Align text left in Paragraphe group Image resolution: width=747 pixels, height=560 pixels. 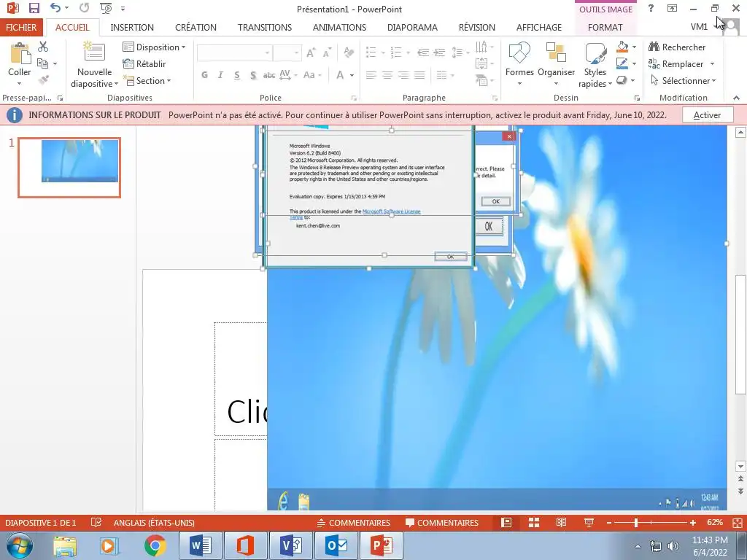point(371,75)
